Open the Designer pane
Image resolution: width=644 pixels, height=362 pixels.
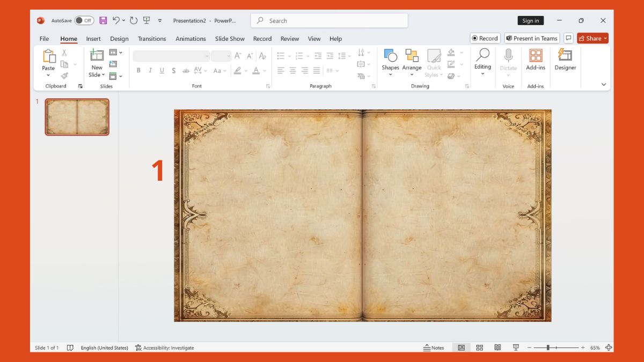(565, 60)
